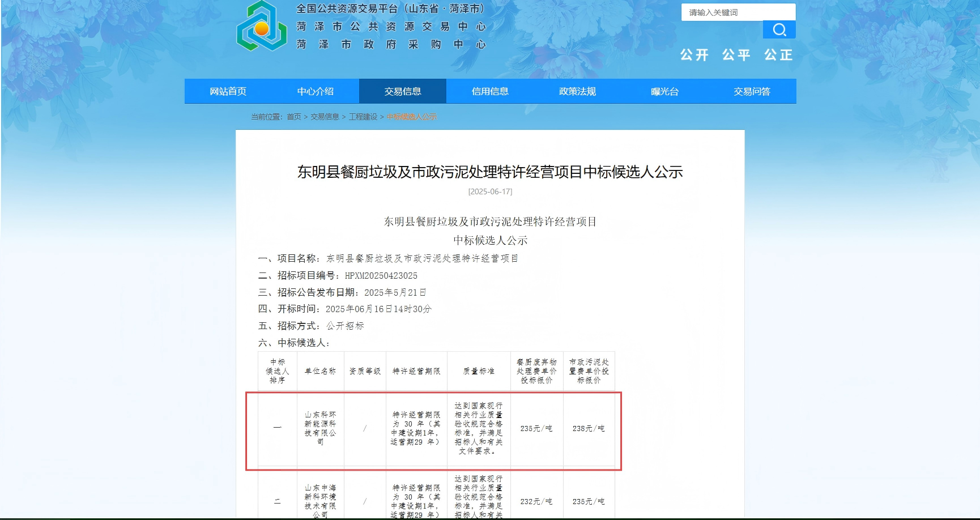The height and width of the screenshot is (520, 980).
Task: Select the 政策法规 navigation item
Action: pos(577,91)
